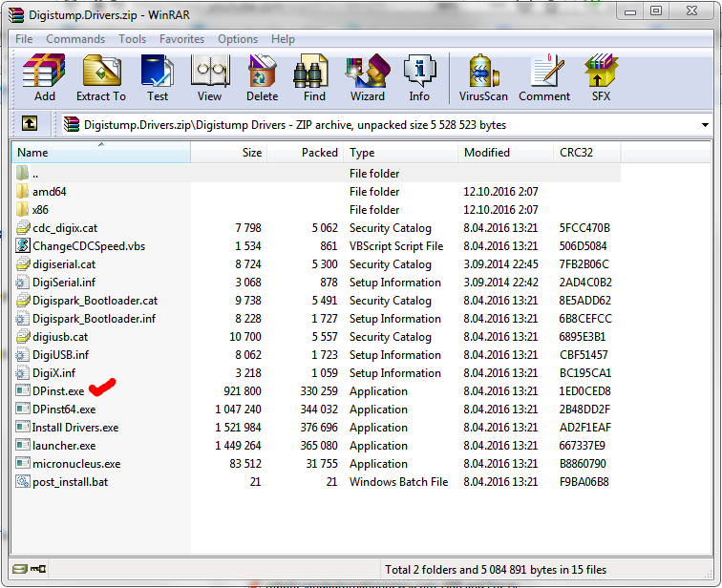The height and width of the screenshot is (588, 722).
Task: Open the View file tool
Action: coord(209,77)
